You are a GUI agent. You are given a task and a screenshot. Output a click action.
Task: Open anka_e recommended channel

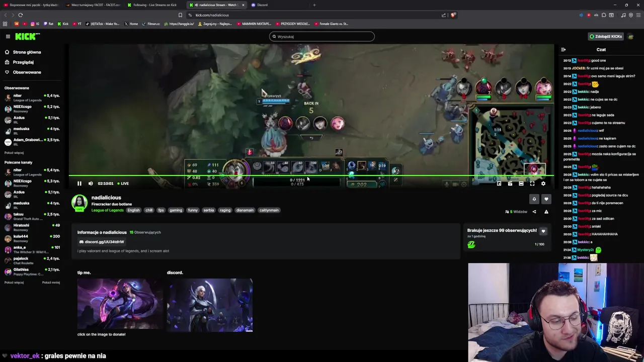[32, 249]
